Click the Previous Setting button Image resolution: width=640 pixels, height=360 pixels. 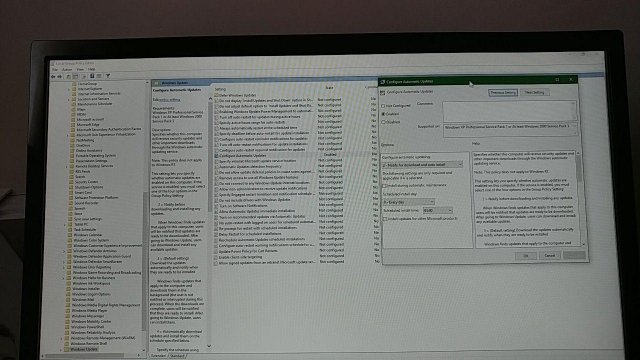click(503, 93)
